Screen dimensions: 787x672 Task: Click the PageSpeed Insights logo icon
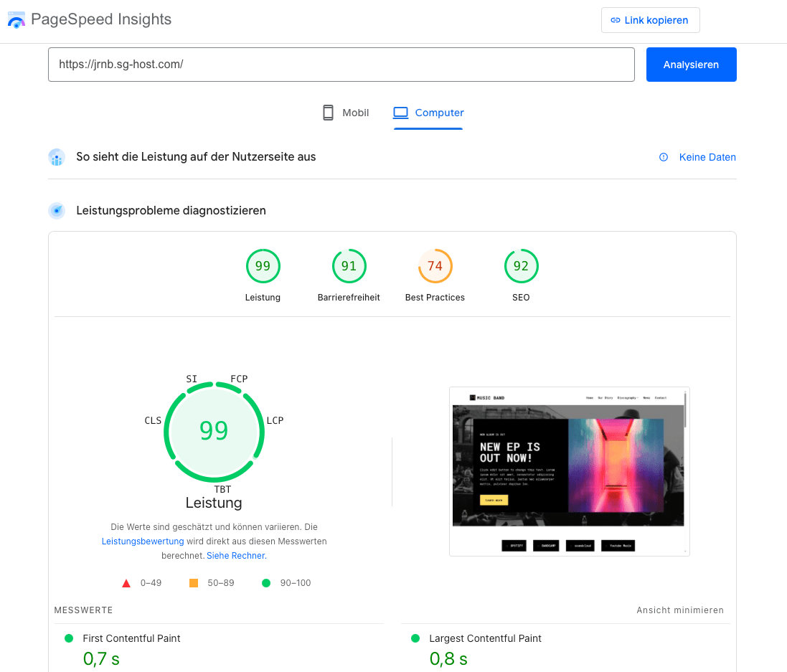click(x=17, y=19)
